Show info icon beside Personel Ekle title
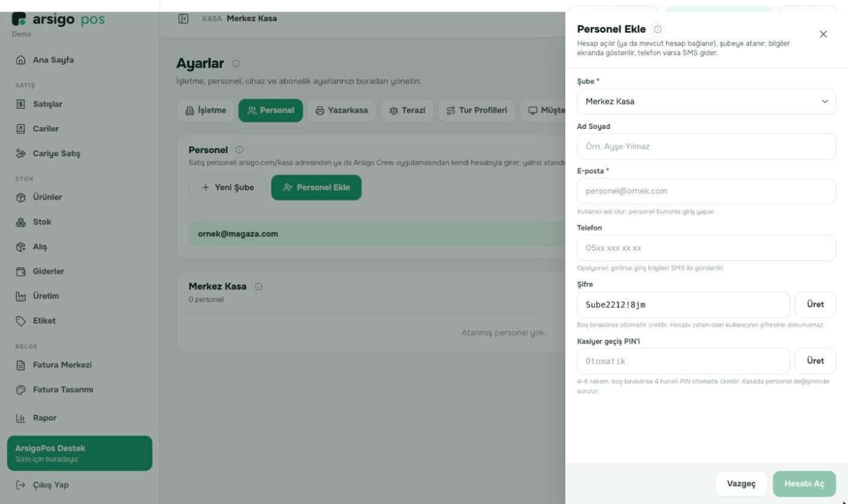 (x=658, y=29)
